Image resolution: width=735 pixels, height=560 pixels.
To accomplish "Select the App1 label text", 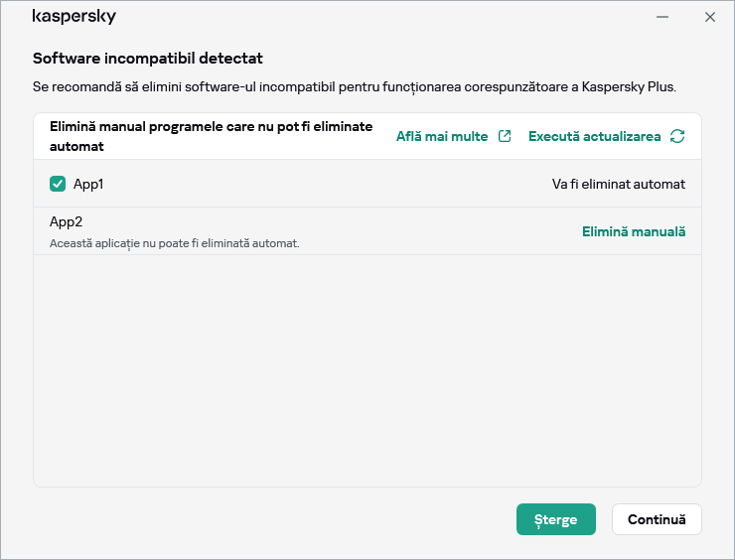I will pyautogui.click(x=88, y=184).
